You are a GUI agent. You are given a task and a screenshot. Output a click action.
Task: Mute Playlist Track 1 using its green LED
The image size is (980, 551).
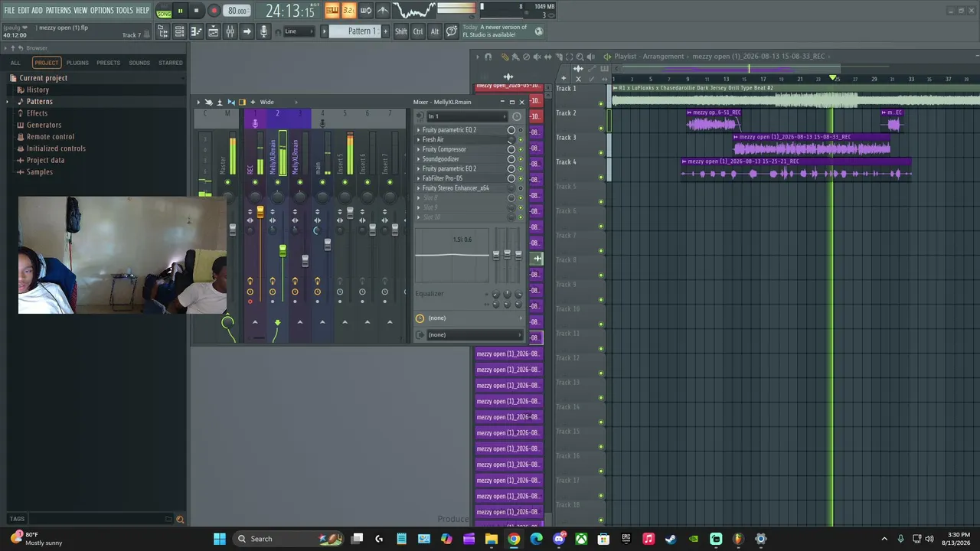pyautogui.click(x=601, y=104)
